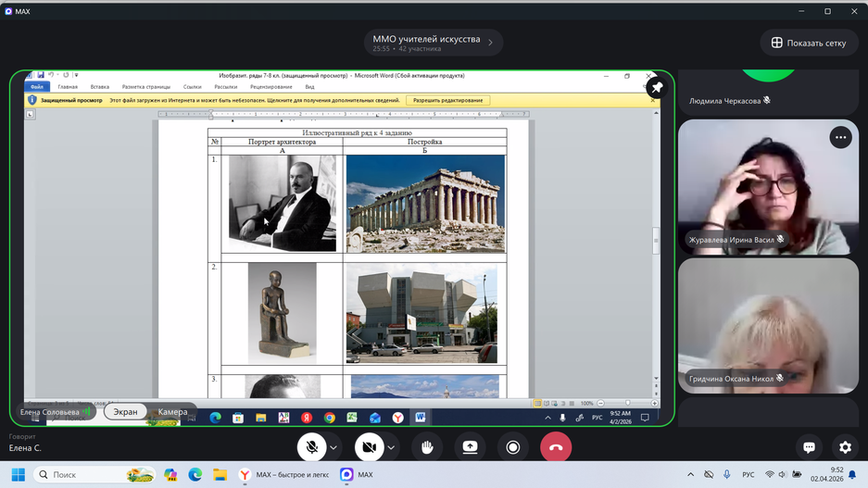The height and width of the screenshot is (488, 868).
Task: Start recording the meeting
Action: click(x=512, y=447)
